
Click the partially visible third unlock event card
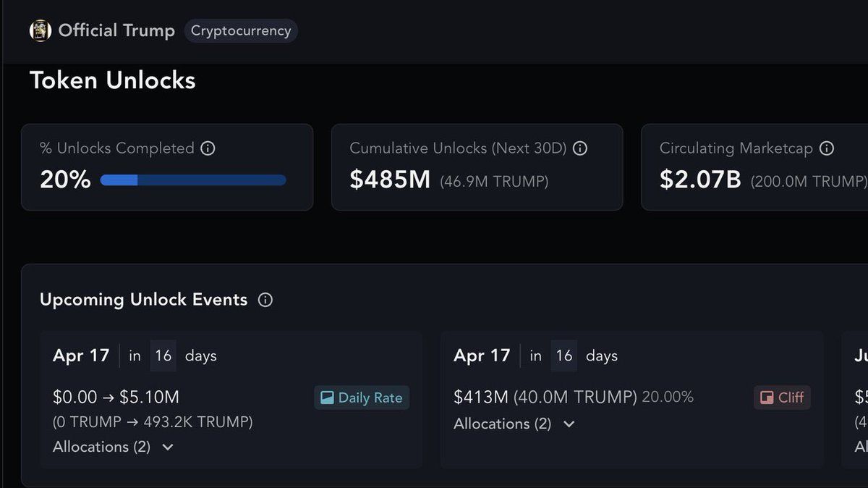(x=855, y=398)
